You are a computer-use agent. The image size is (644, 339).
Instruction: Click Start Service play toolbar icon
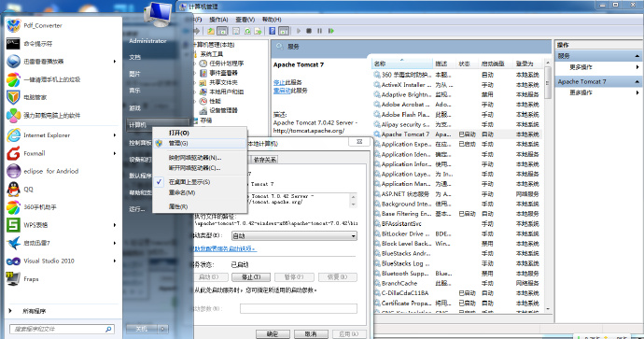point(299,31)
